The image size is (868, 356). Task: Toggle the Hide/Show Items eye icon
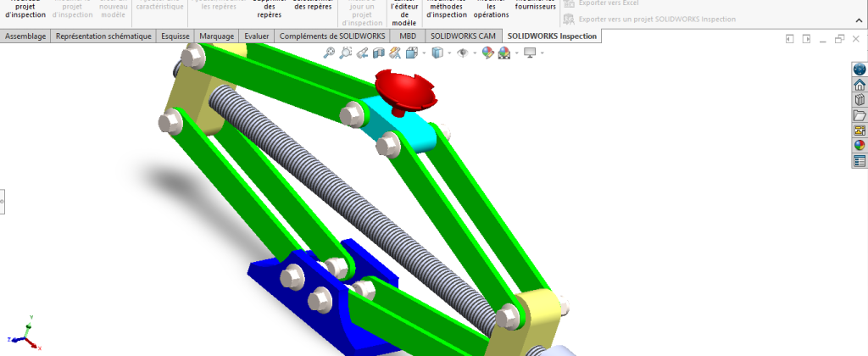463,53
